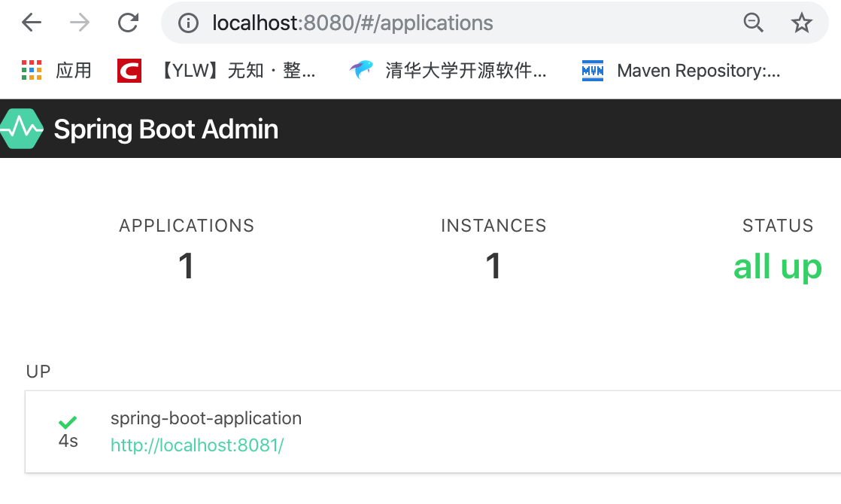Bookmark this page with the star icon
Screen dimensions: 841x504
[x=801, y=23]
